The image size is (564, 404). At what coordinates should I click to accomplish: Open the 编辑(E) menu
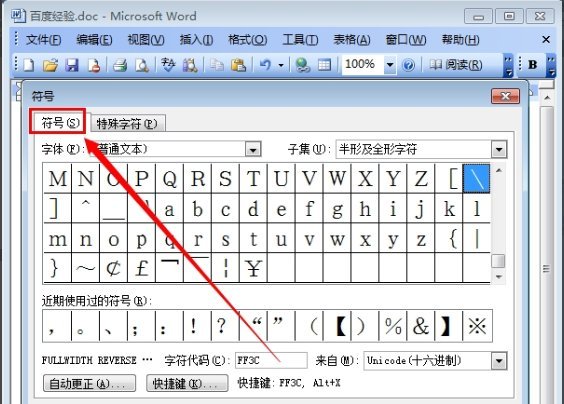click(x=94, y=40)
